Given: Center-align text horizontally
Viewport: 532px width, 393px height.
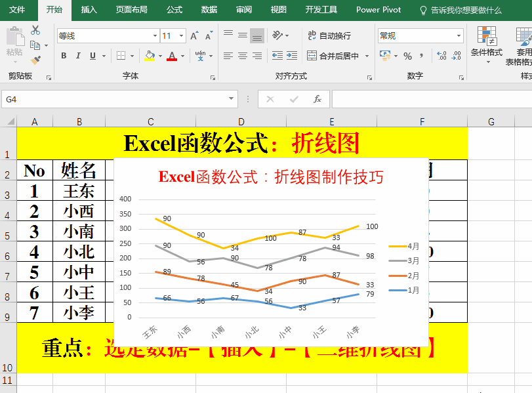Looking at the screenshot, I should tap(243, 56).
